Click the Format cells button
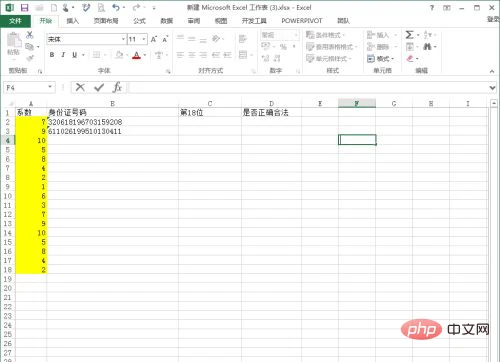The image size is (500, 362). 380,59
